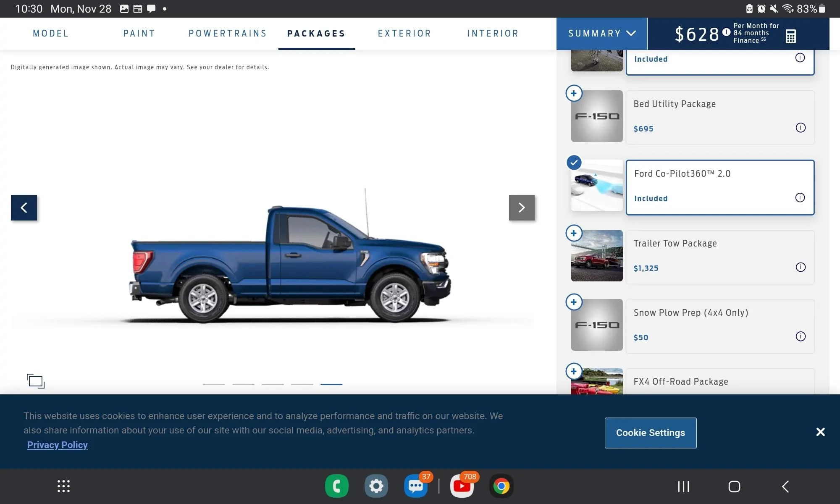Click Bed Utility Package F-150 thumbnail

coord(597,116)
